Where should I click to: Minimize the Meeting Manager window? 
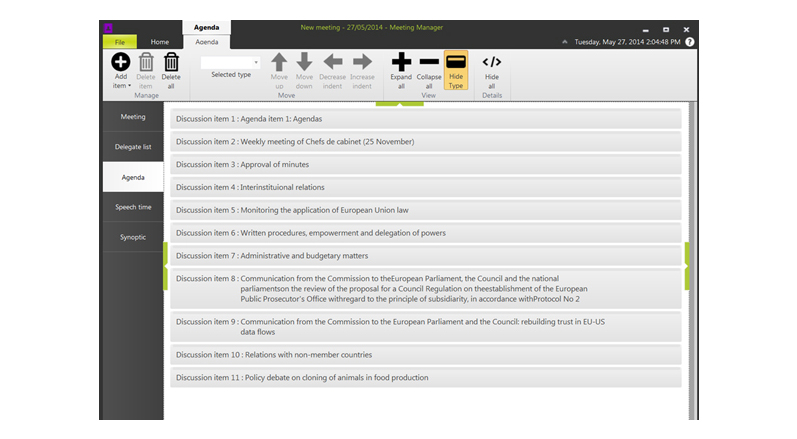tap(646, 30)
